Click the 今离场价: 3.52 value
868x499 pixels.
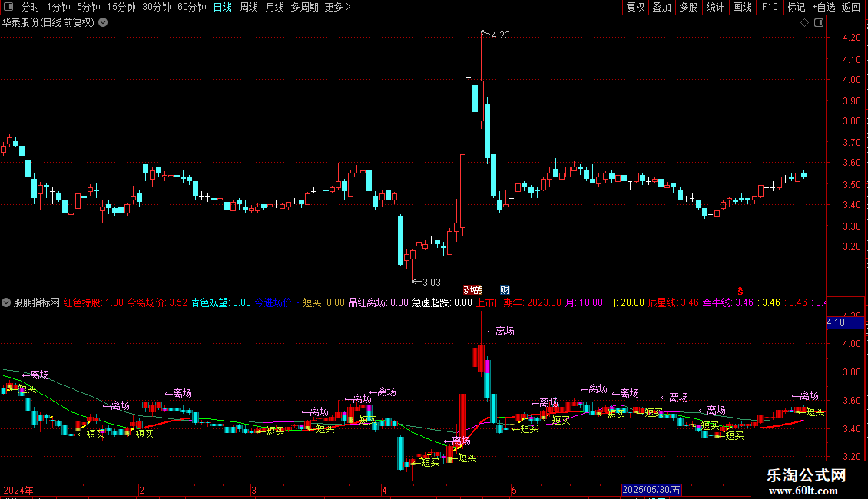(157, 302)
